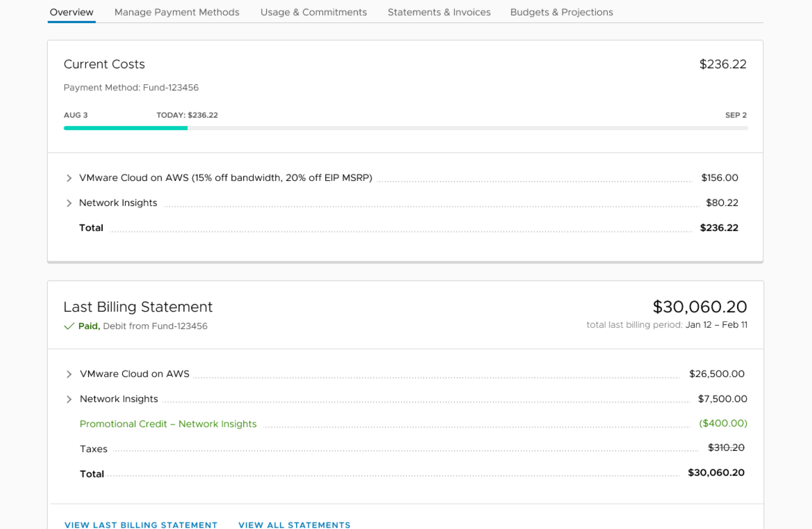Click the Promotional Credit – Network Insights label
The height and width of the screenshot is (529, 812).
point(168,424)
